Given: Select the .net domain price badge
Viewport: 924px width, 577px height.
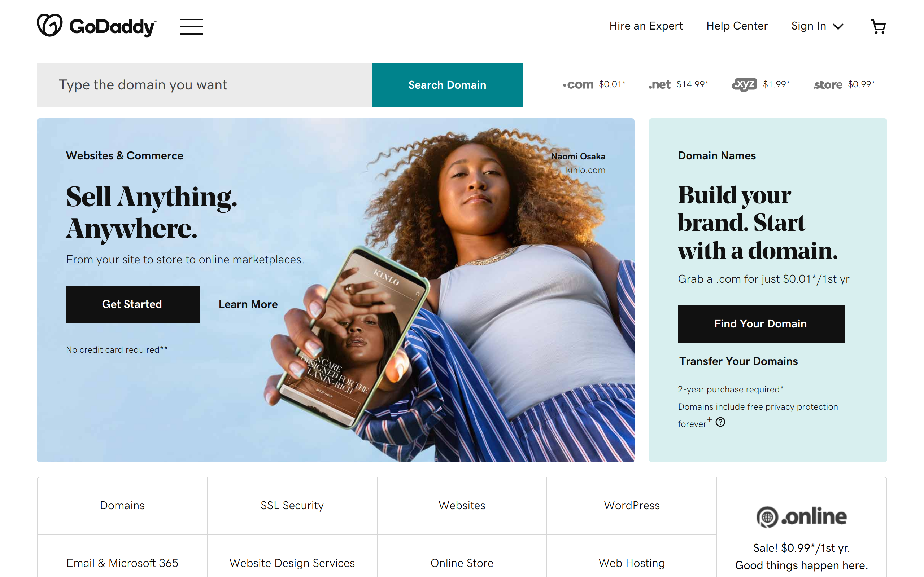Looking at the screenshot, I should click(x=678, y=84).
